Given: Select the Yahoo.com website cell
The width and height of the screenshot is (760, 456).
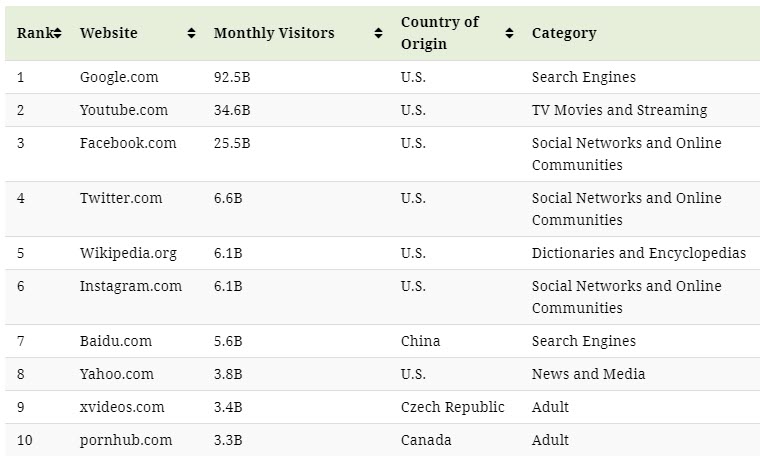Looking at the screenshot, I should point(117,374).
